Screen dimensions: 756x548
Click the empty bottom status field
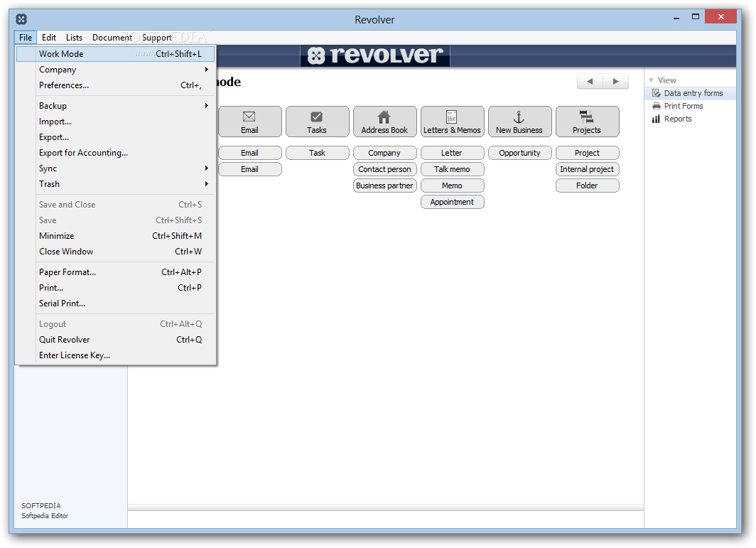(x=386, y=519)
